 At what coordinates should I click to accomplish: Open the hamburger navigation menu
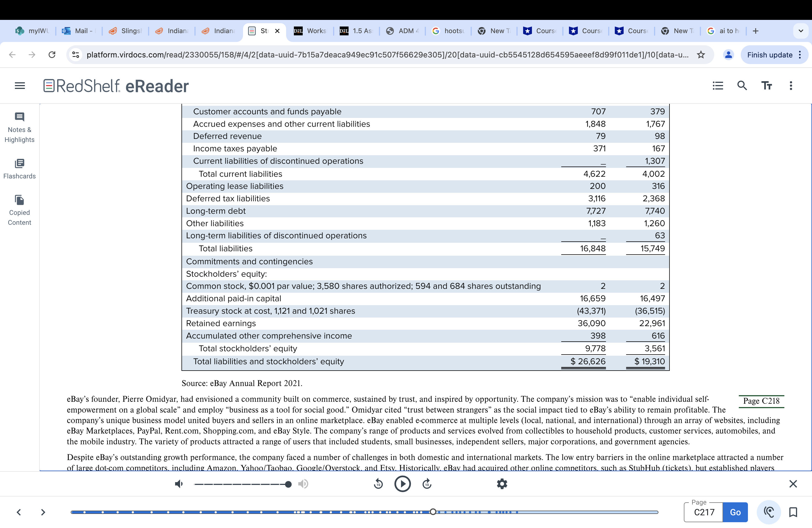(19, 86)
